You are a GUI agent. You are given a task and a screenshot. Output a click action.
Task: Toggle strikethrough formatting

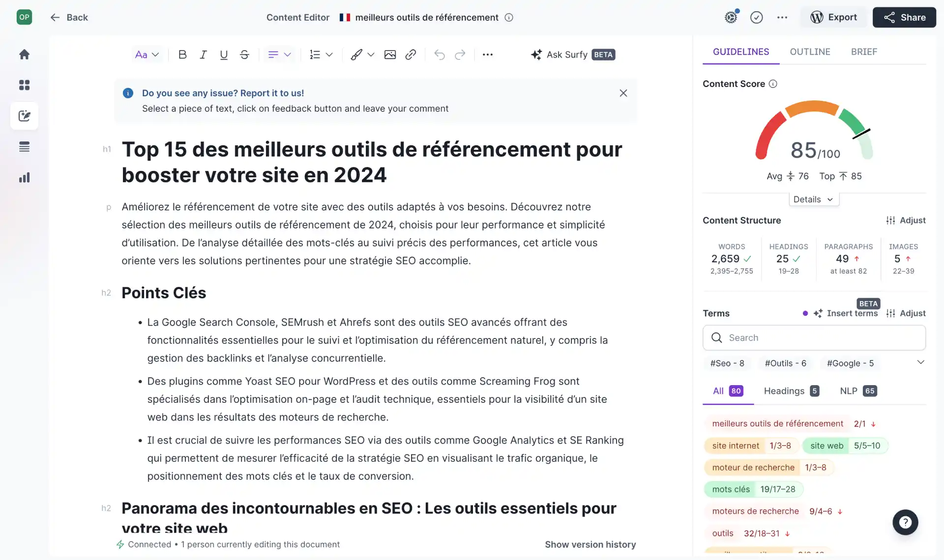(244, 55)
